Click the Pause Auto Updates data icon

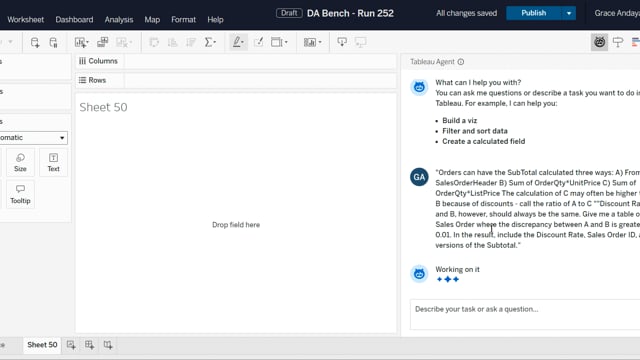click(x=53, y=42)
